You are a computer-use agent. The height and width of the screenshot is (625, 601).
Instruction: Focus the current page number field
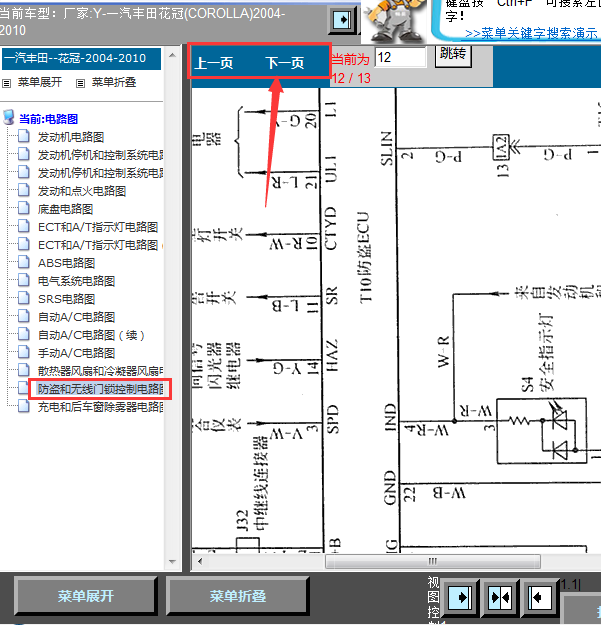[x=400, y=57]
